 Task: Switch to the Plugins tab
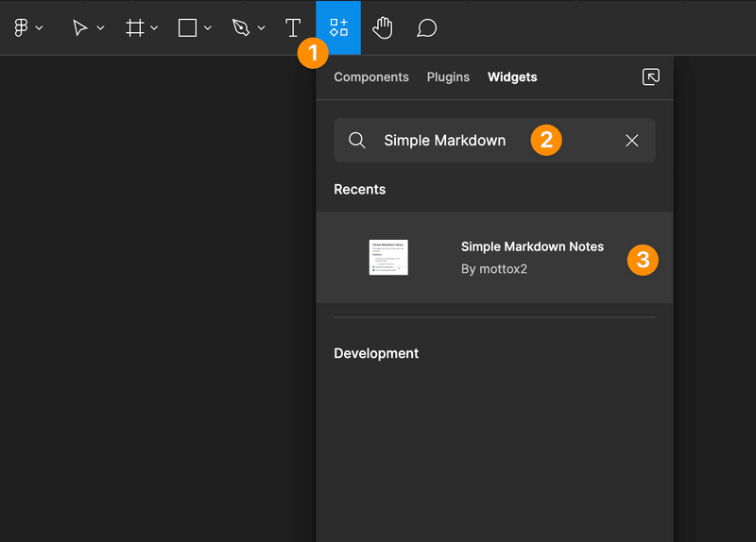pyautogui.click(x=448, y=77)
